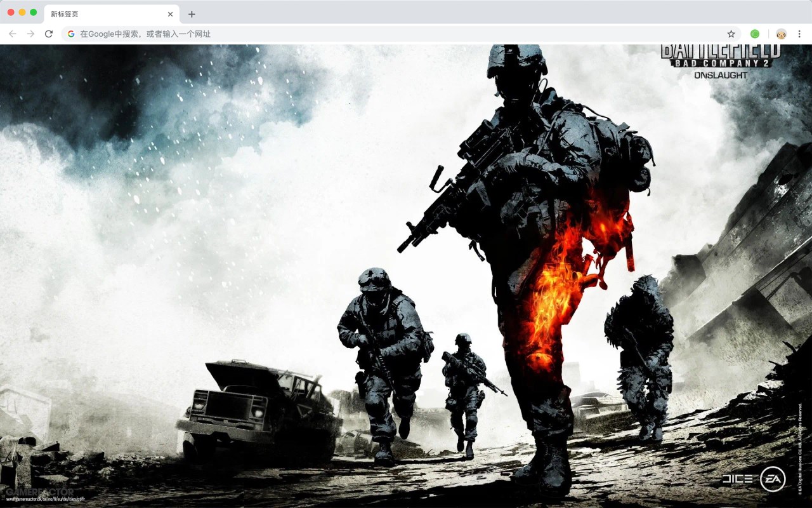812x508 pixels.
Task: Maximize the window with green button
Action: click(x=33, y=13)
